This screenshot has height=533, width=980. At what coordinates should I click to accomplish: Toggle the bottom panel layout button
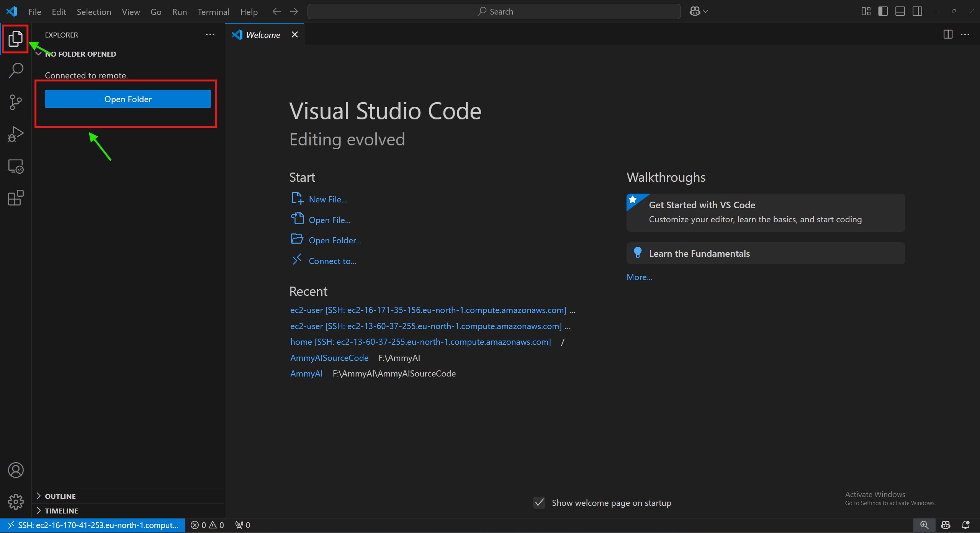[x=900, y=11]
